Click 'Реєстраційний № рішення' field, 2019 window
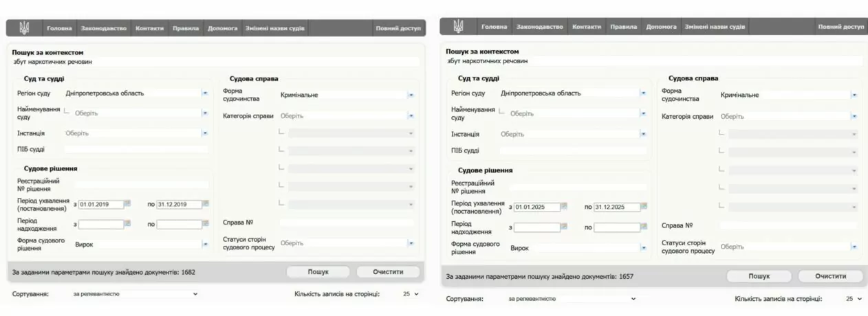The height and width of the screenshot is (316, 868). click(141, 184)
